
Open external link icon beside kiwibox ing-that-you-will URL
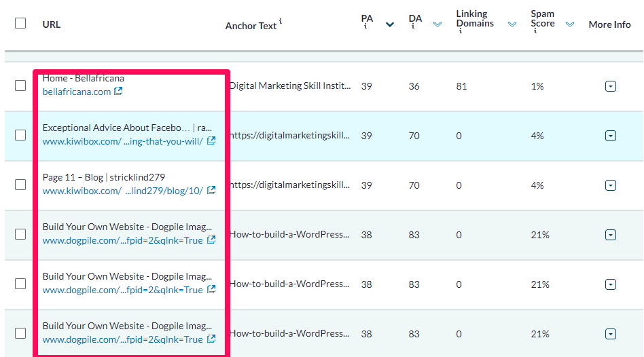pyautogui.click(x=211, y=141)
